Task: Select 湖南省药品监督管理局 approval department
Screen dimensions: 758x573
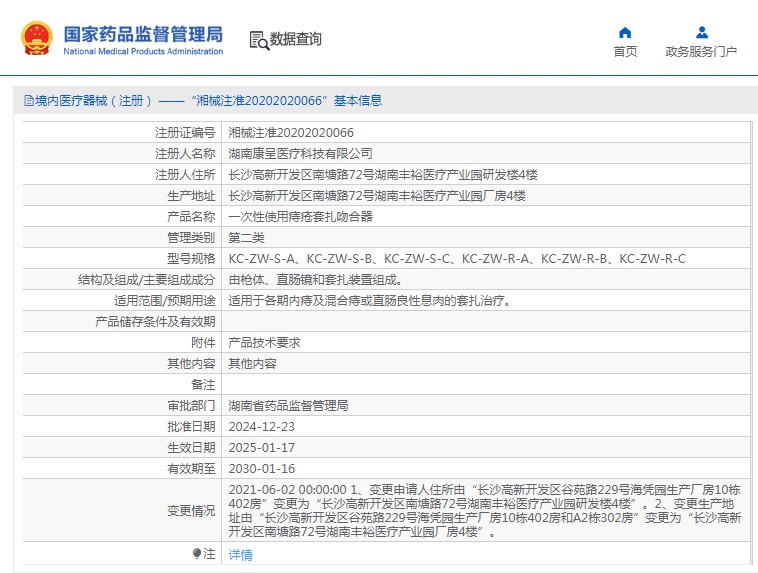Action: pos(288,406)
